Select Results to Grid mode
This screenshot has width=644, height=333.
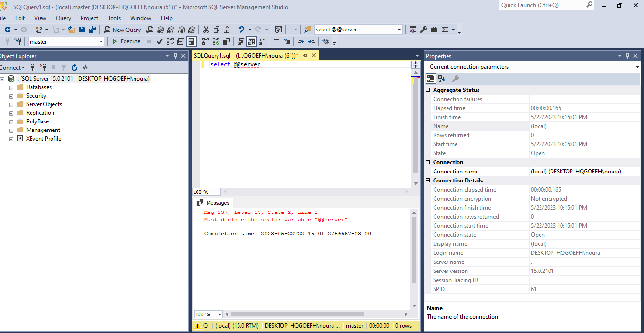tap(251, 41)
